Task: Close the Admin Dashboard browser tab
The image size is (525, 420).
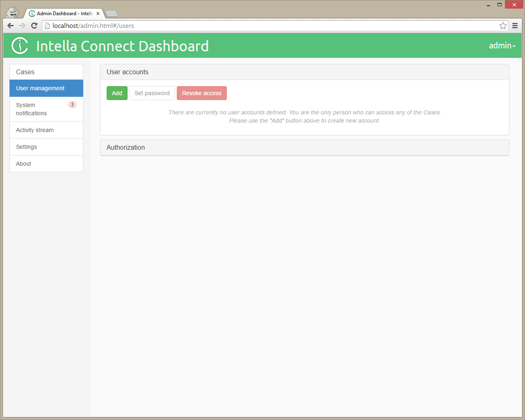Action: click(98, 14)
